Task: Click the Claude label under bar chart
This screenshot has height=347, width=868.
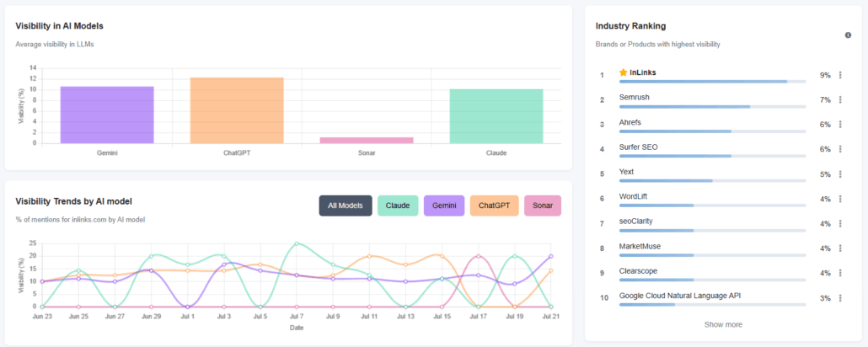Action: (x=496, y=152)
